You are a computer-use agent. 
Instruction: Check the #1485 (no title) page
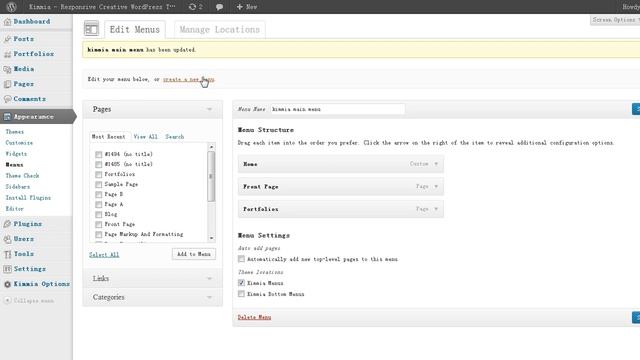coord(98,164)
